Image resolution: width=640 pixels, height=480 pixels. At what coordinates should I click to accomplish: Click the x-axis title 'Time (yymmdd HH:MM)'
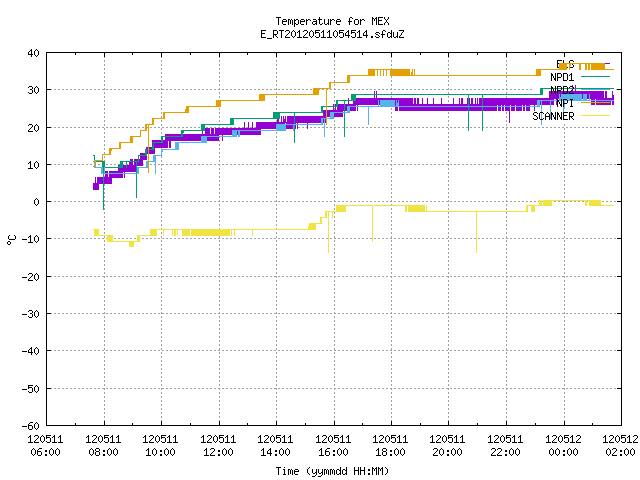tap(332, 471)
